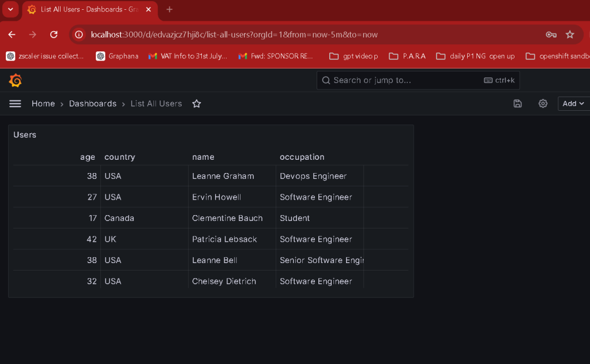Screen dimensions: 590x364
Task: Open the daily P1 NG open up folder
Action: (x=475, y=56)
